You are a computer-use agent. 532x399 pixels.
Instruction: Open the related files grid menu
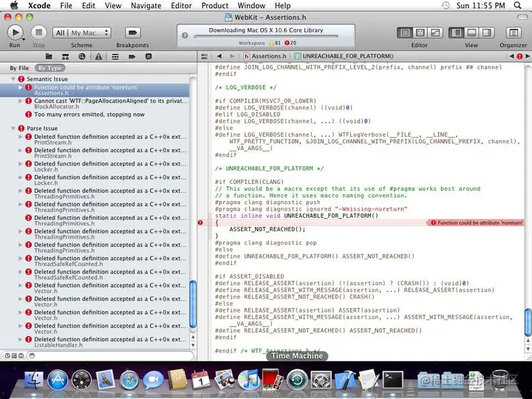point(204,56)
